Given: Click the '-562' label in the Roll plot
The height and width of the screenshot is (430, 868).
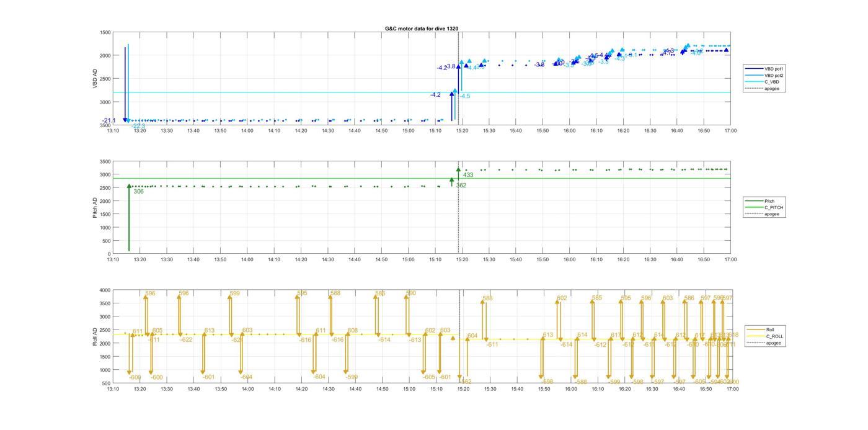Looking at the screenshot, I should pyautogui.click(x=466, y=382).
